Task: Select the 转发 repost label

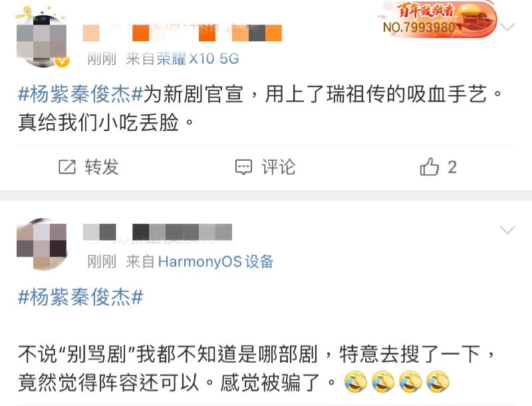Action: [x=102, y=167]
